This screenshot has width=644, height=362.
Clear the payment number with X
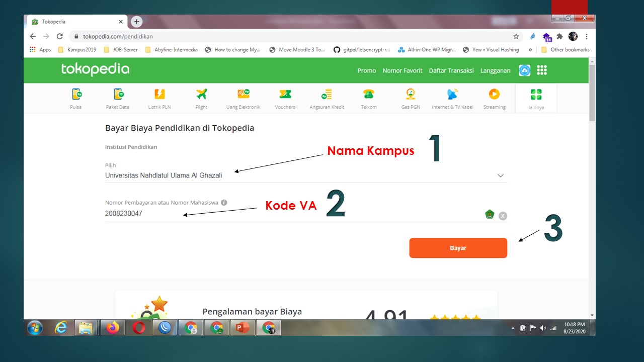503,216
